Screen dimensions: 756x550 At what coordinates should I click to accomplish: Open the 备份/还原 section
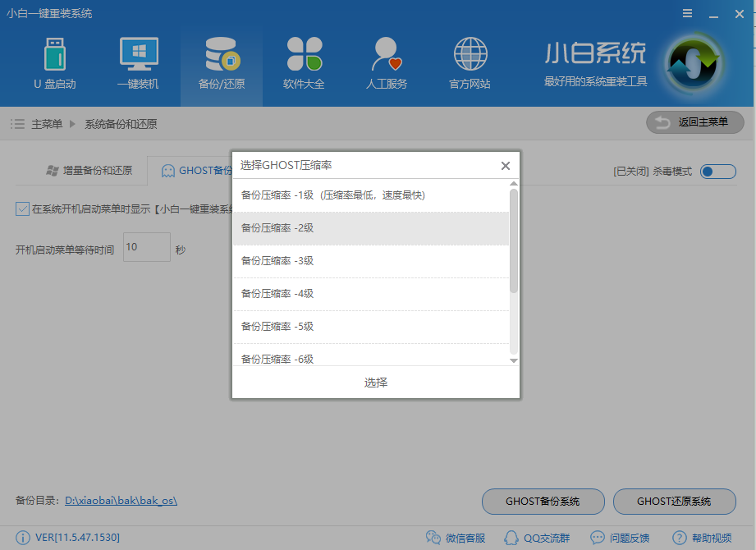pos(221,62)
